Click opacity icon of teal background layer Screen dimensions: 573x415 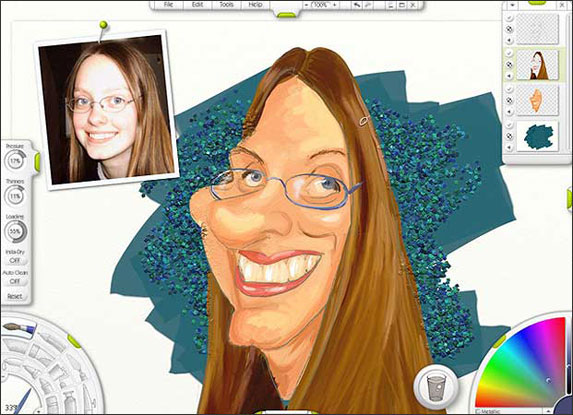tap(510, 136)
